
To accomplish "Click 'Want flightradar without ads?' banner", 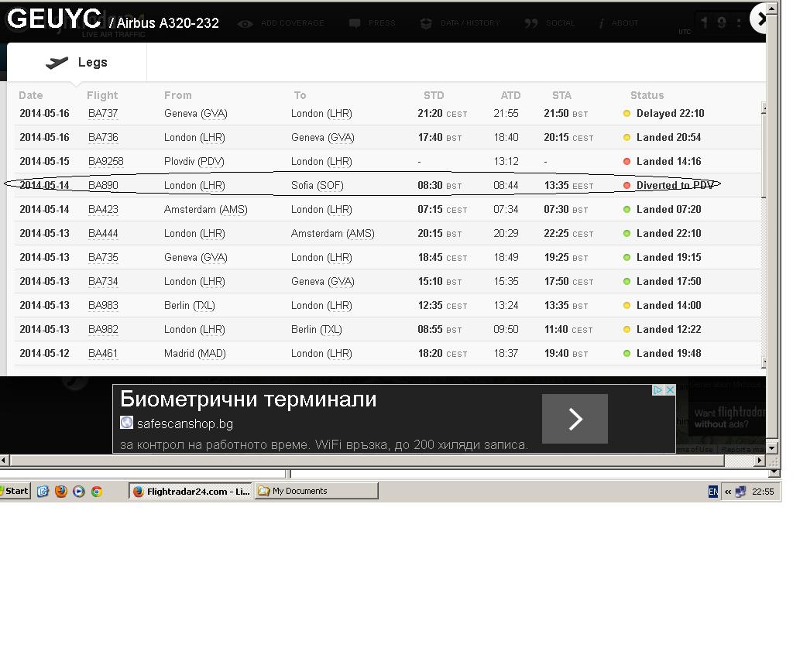I will click(728, 417).
